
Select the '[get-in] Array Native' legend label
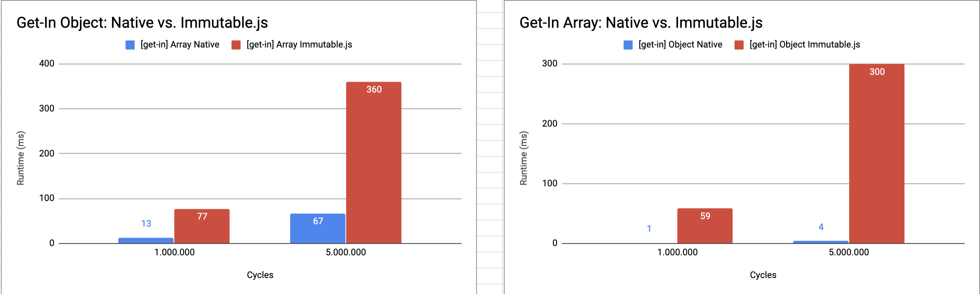[x=180, y=45]
